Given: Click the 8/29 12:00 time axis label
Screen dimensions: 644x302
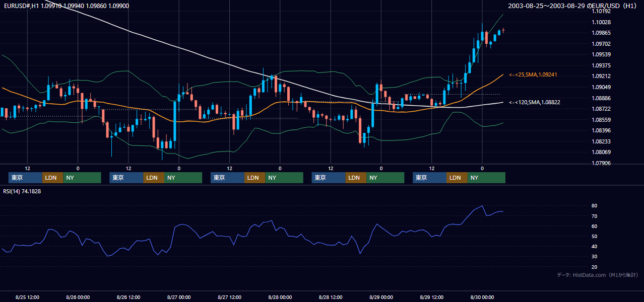Looking at the screenshot, I should click(431, 297).
